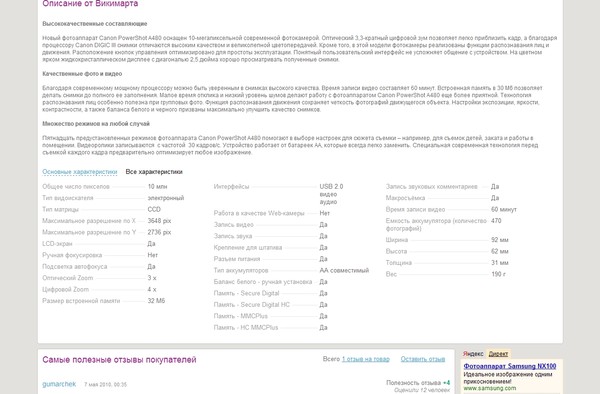Click the review date 7 мая 2010
This screenshot has width=600, height=394.
click(105, 384)
